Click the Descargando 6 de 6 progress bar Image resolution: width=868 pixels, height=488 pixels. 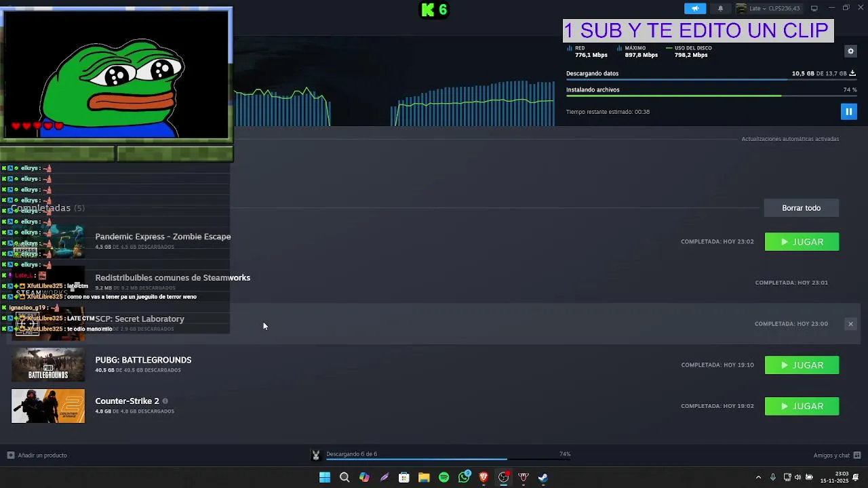coord(448,460)
